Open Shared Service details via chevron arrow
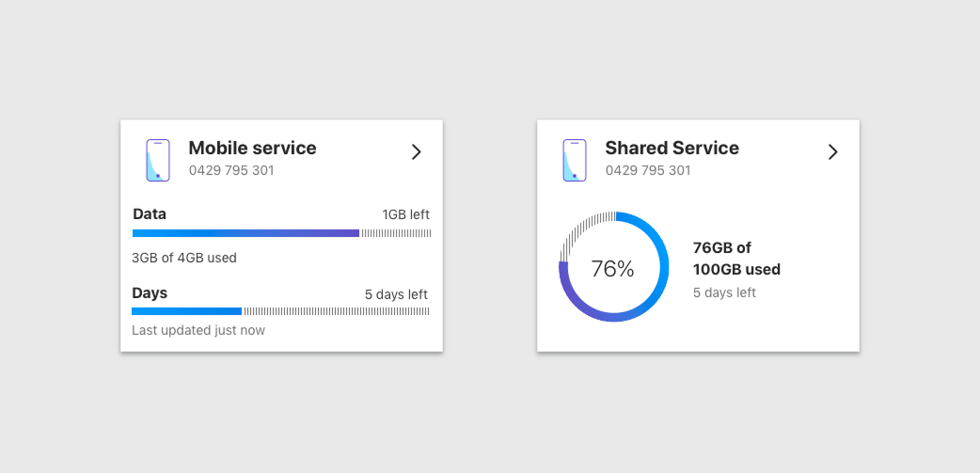 (832, 151)
